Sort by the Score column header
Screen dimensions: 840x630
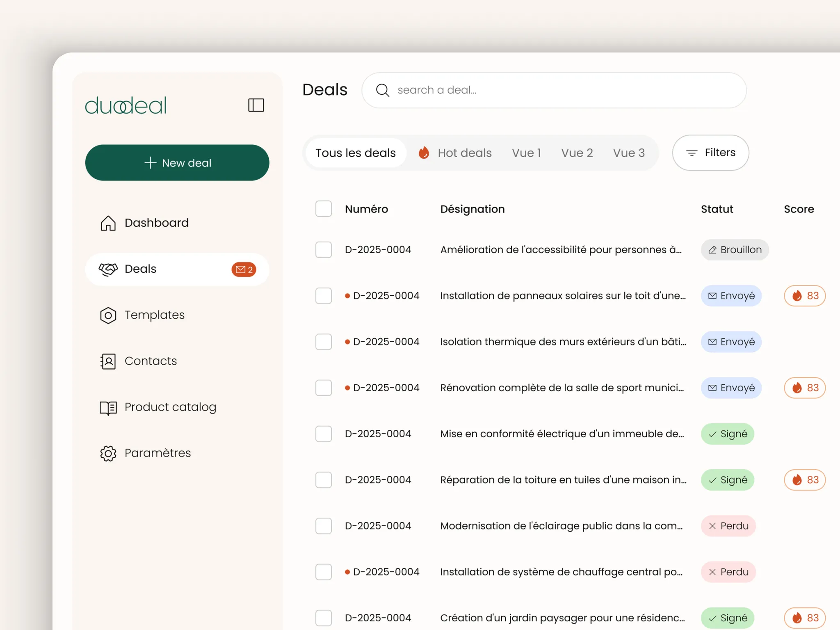pyautogui.click(x=799, y=209)
